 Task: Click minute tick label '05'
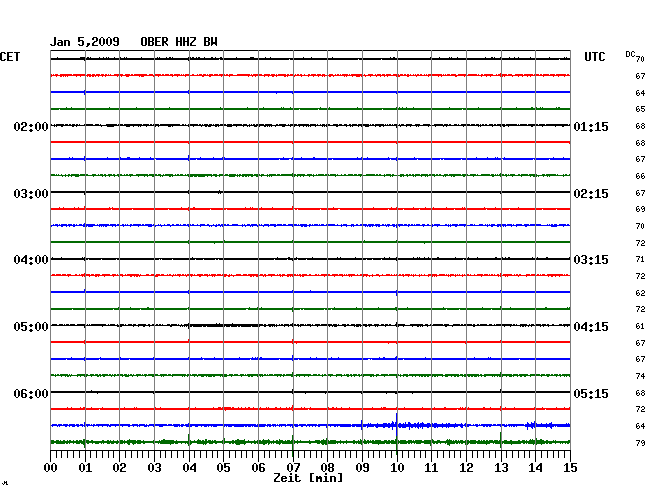pyautogui.click(x=223, y=467)
